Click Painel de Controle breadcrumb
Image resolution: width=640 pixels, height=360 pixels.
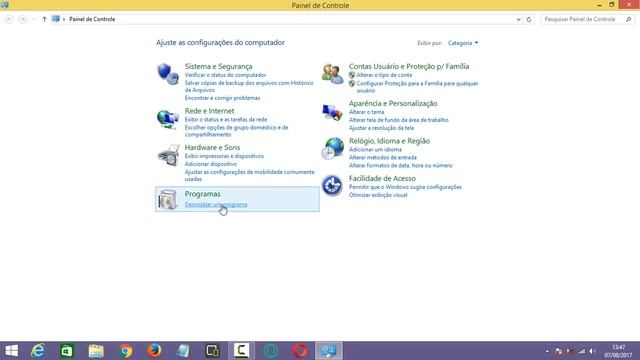coord(92,19)
